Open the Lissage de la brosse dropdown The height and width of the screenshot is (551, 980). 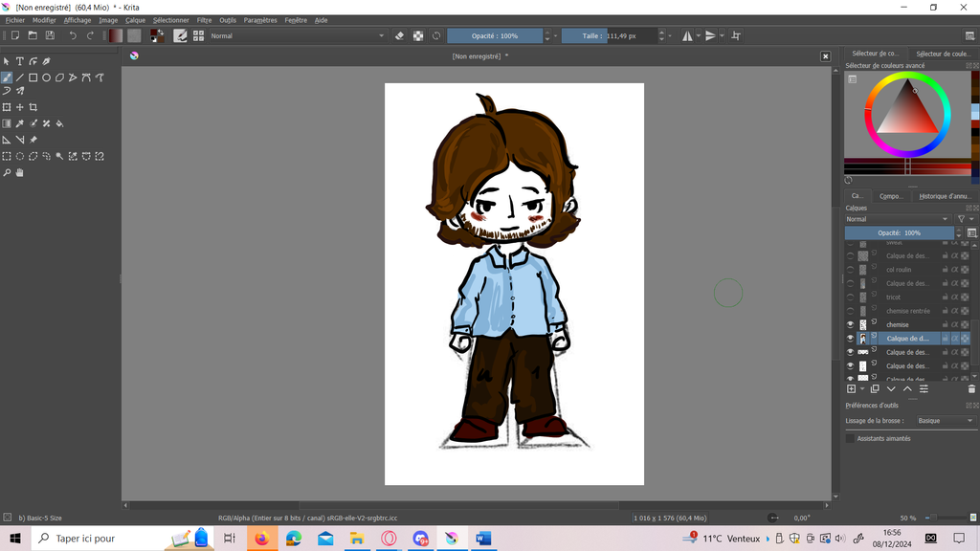point(945,421)
